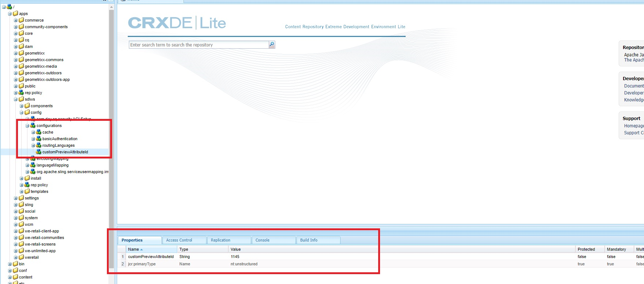The height and width of the screenshot is (284, 644).
Task: Click the dam folder icon
Action: [x=21, y=46]
